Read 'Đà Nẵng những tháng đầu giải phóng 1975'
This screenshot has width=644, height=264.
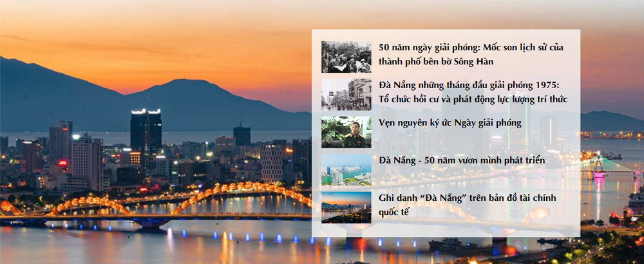pyautogui.click(x=469, y=85)
